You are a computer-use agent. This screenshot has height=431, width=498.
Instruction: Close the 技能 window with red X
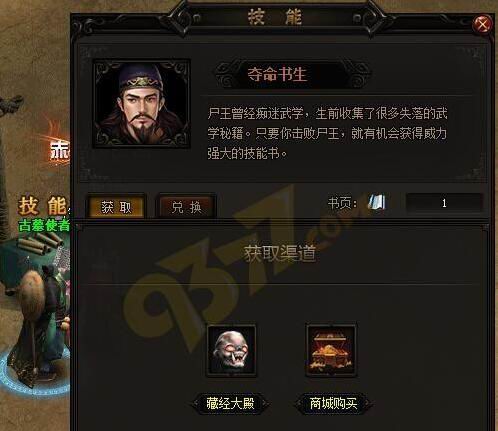point(483,24)
